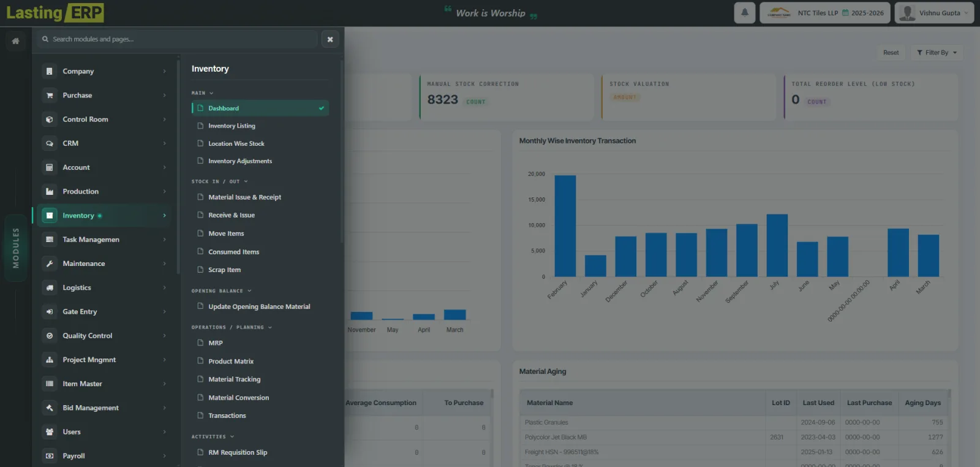This screenshot has width=980, height=467.
Task: Open the Scrap Item page
Action: tap(224, 270)
